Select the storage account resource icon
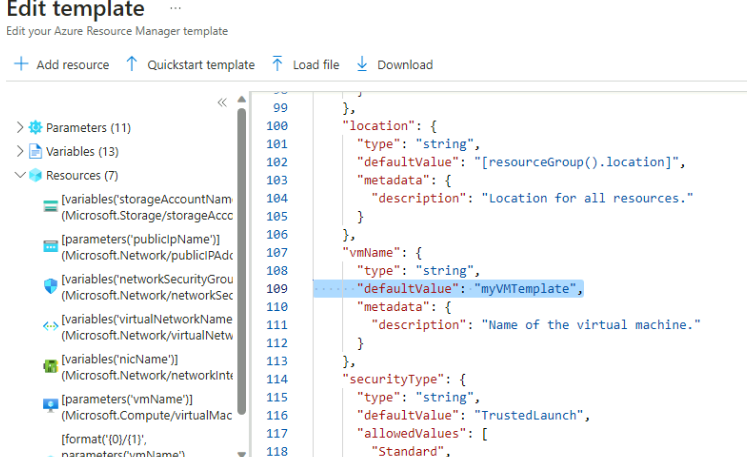 [x=51, y=206]
